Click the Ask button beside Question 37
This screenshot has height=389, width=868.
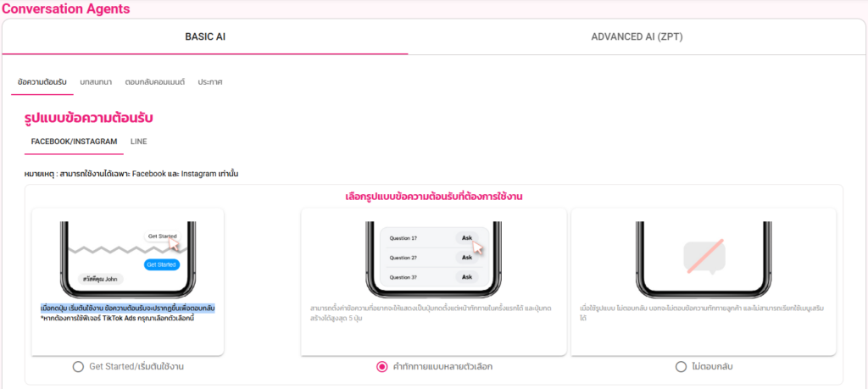pos(466,277)
